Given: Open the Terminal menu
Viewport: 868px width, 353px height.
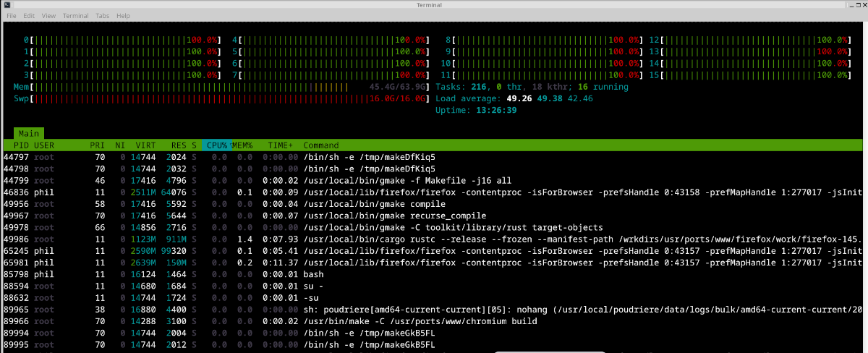Looking at the screenshot, I should [76, 15].
